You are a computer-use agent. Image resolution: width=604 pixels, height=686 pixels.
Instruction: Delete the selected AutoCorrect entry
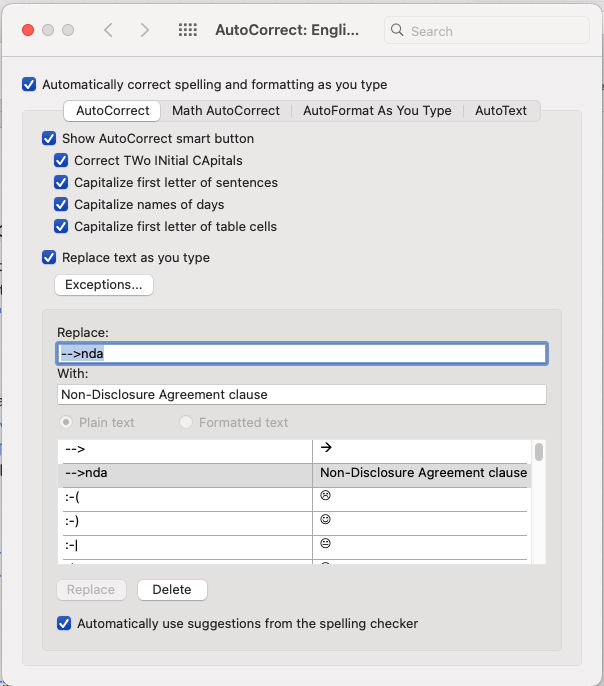point(172,590)
